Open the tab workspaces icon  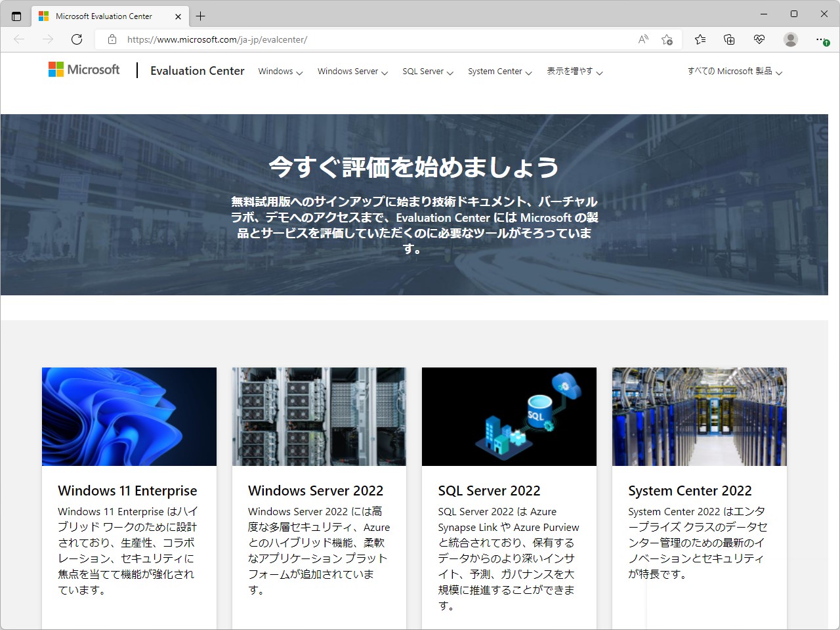pos(16,16)
